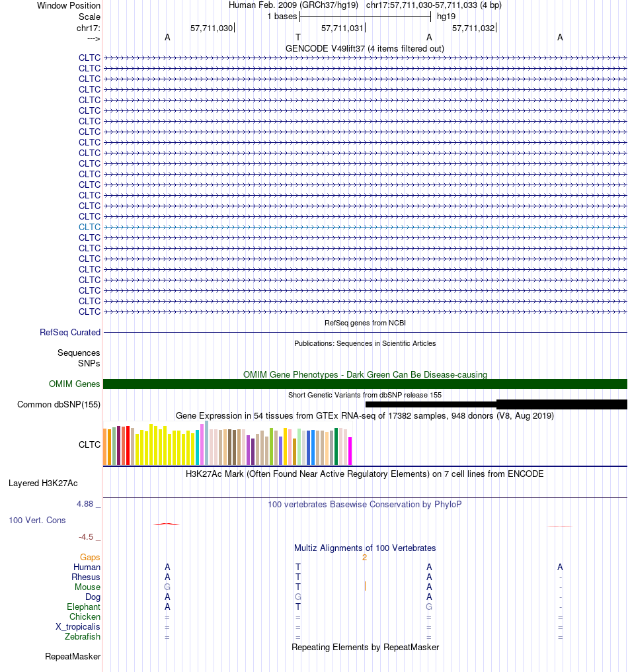Click the Dog species label
The image size is (628, 672).
(93, 597)
